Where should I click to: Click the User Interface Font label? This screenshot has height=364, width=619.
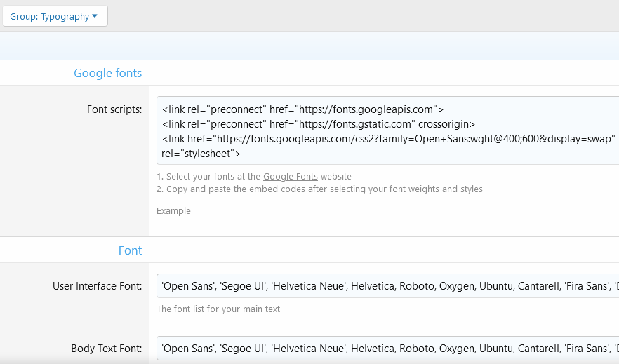point(97,286)
